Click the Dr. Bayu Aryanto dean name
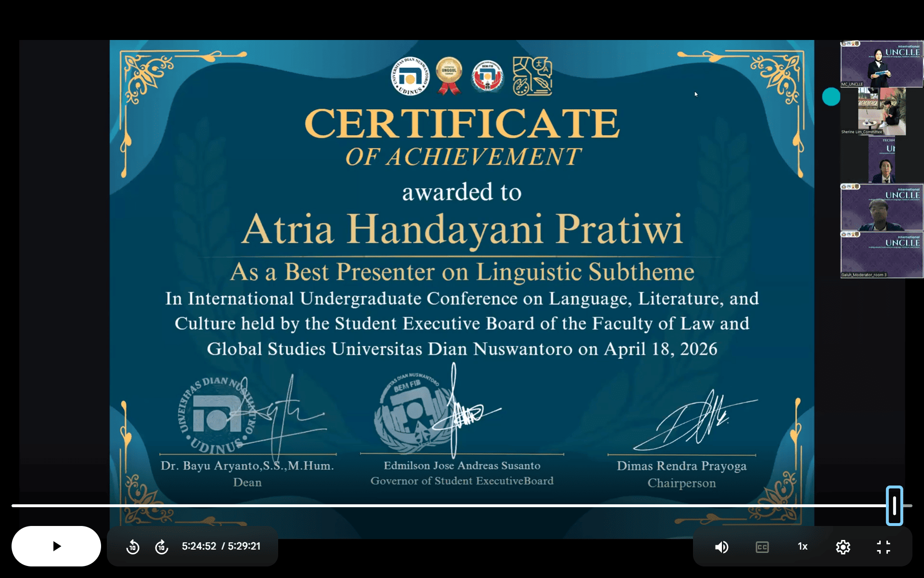Viewport: 924px width, 578px height. point(247,466)
